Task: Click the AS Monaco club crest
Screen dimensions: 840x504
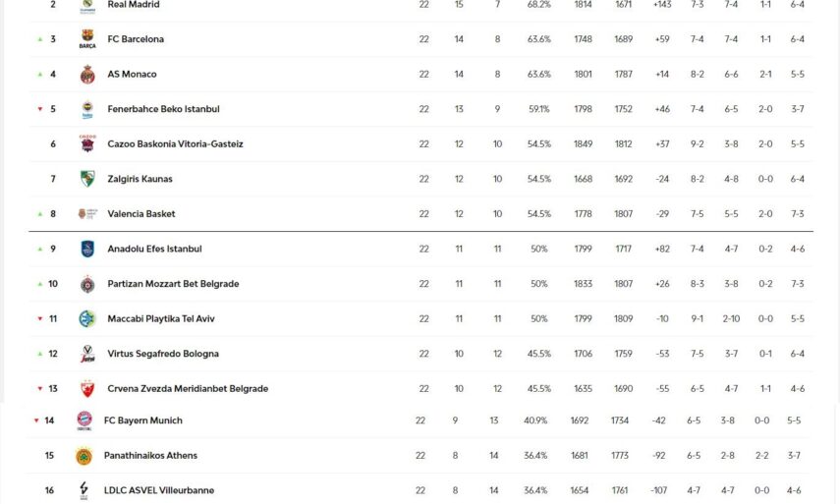Action: point(87,75)
